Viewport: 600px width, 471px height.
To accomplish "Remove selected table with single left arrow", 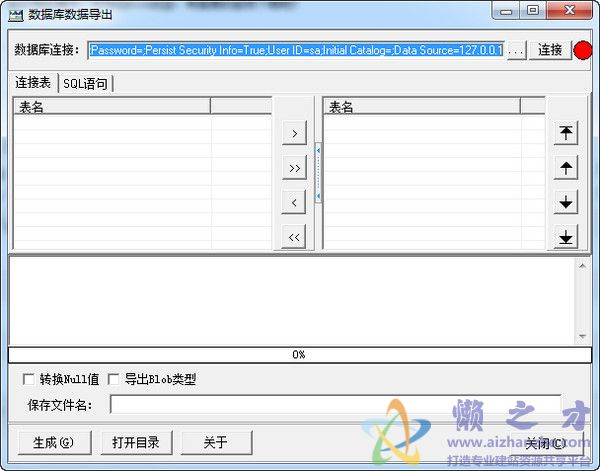I will [294, 202].
